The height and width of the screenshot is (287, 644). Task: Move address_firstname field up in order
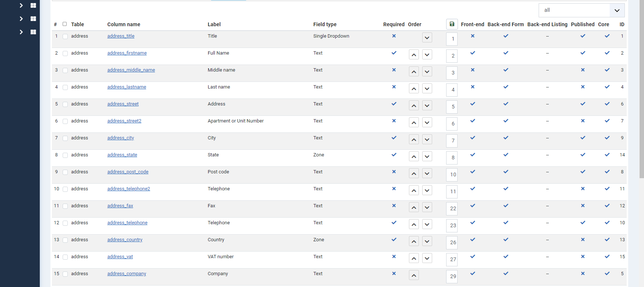click(x=414, y=55)
